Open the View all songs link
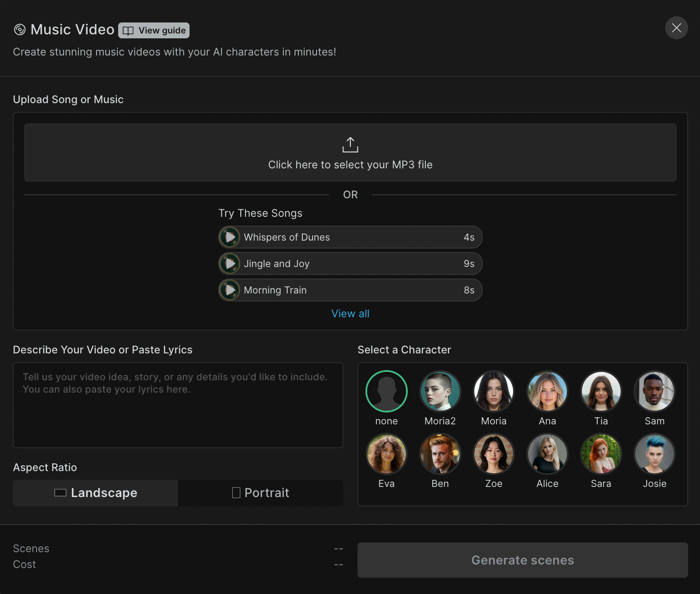The image size is (700, 594). click(350, 314)
